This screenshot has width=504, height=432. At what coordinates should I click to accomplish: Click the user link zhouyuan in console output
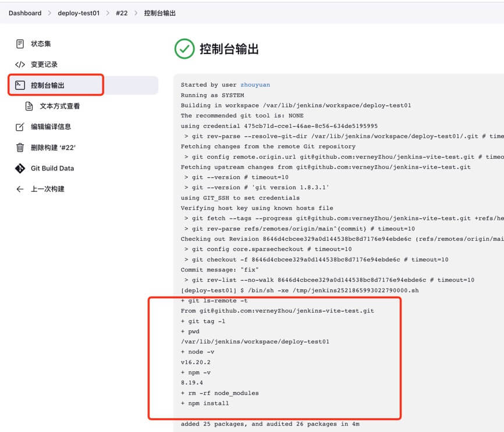(x=255, y=85)
